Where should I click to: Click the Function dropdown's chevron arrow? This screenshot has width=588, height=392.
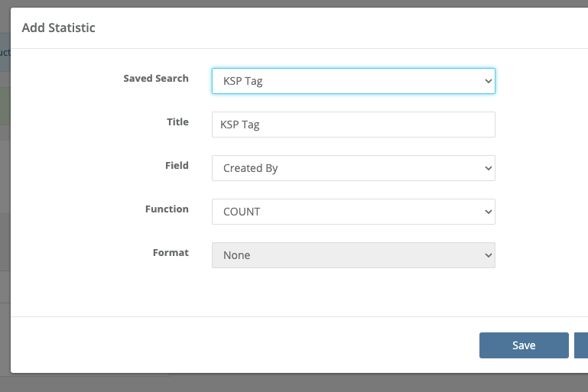(488, 212)
